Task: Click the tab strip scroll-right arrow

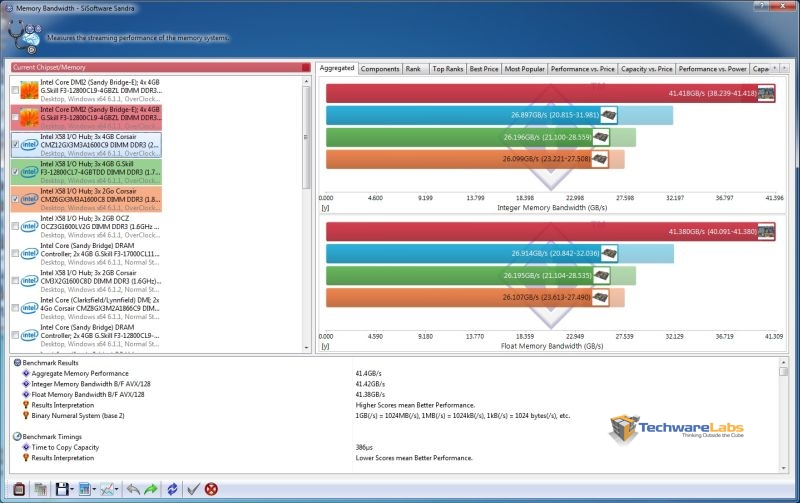Action: coord(784,68)
